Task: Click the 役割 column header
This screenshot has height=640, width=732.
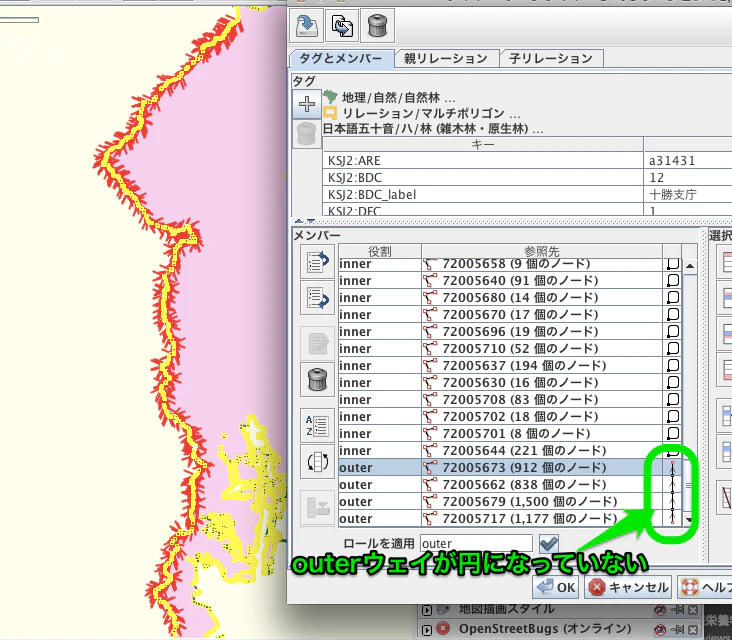Action: point(380,252)
